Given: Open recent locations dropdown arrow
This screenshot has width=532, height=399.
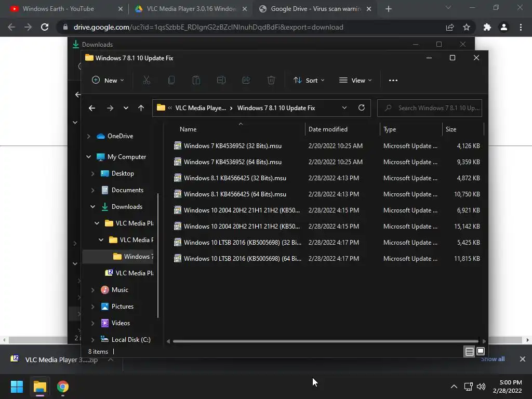Looking at the screenshot, I should tap(126, 108).
